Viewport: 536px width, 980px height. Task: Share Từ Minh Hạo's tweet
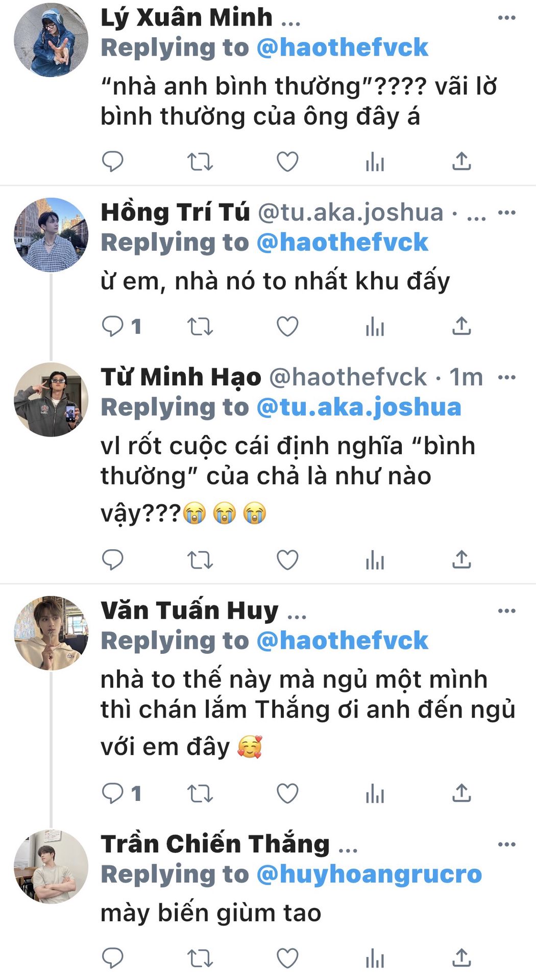(461, 559)
